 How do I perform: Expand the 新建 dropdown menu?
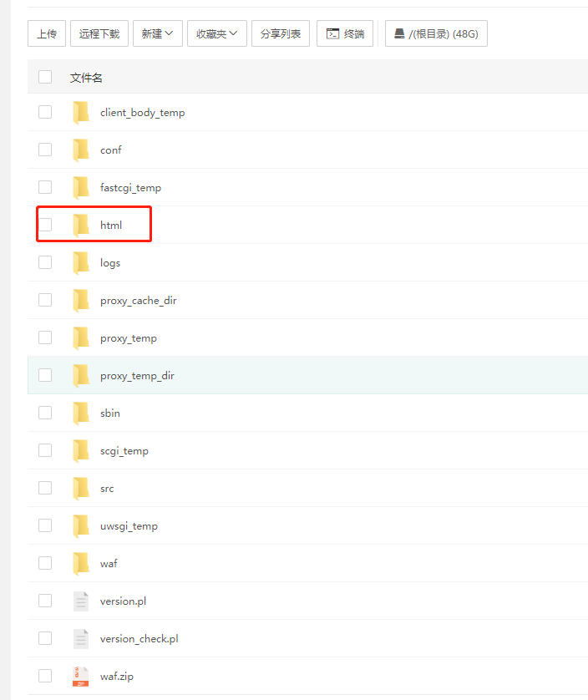click(x=157, y=33)
